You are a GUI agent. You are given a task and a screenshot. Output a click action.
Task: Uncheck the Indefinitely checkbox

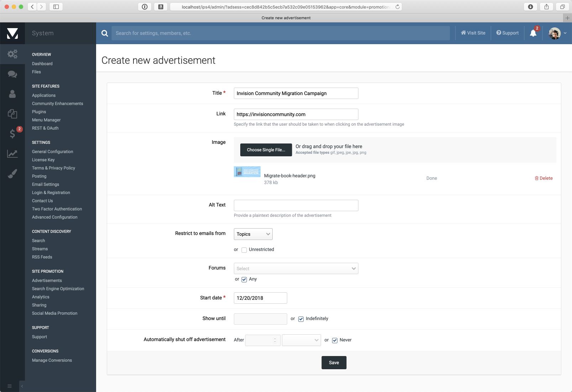point(301,319)
